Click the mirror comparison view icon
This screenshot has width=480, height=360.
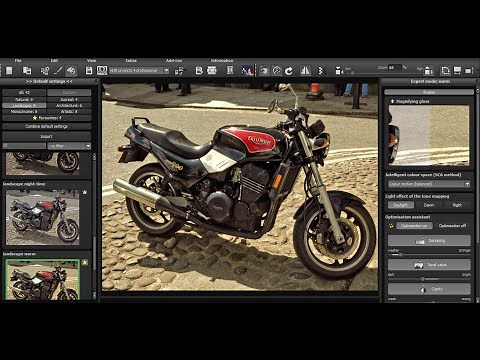point(305,70)
